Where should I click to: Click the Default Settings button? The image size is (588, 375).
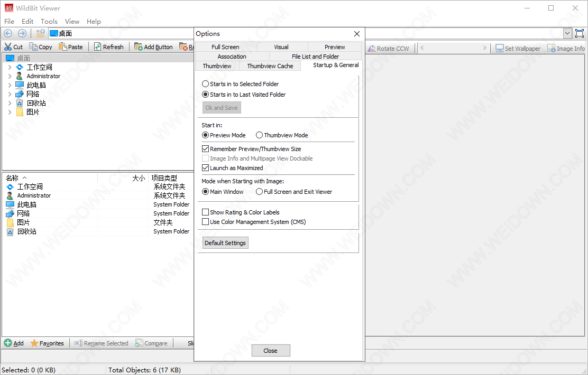[x=225, y=243]
